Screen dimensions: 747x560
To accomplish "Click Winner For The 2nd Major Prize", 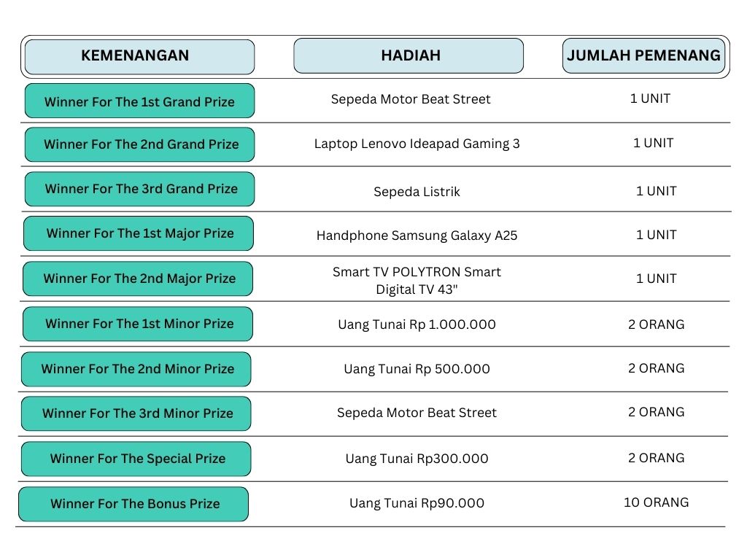I will click(138, 279).
